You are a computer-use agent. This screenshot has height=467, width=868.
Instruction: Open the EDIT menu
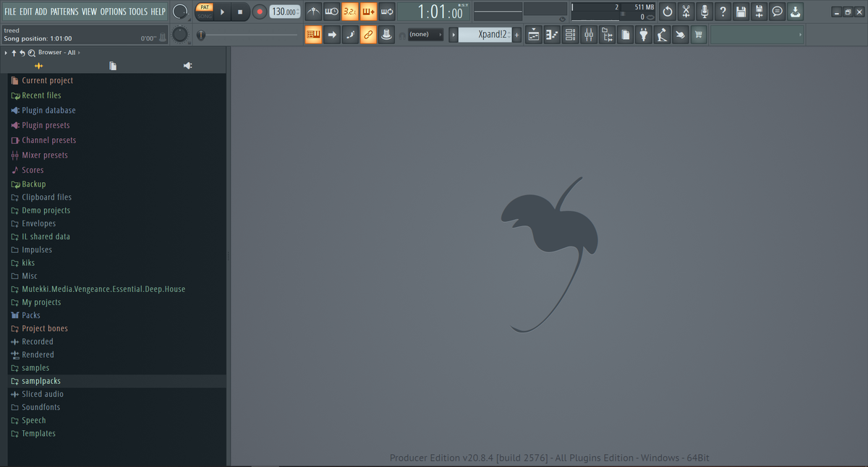(26, 12)
